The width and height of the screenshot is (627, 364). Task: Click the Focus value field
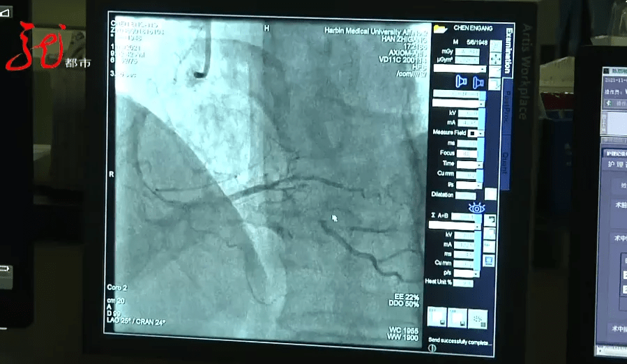[x=467, y=153]
